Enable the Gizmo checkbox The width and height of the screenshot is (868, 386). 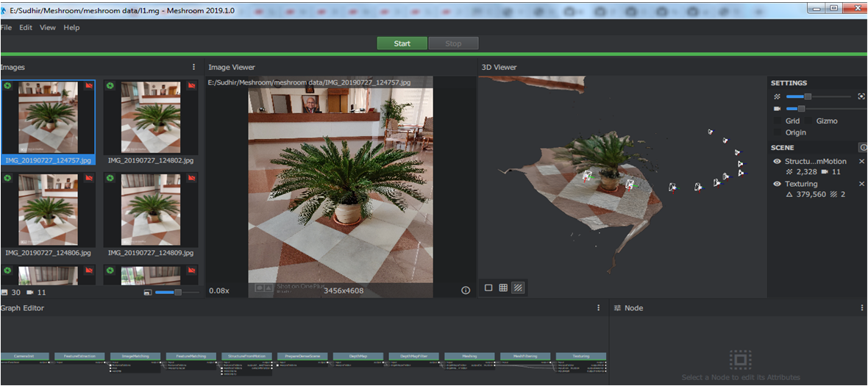[808, 121]
